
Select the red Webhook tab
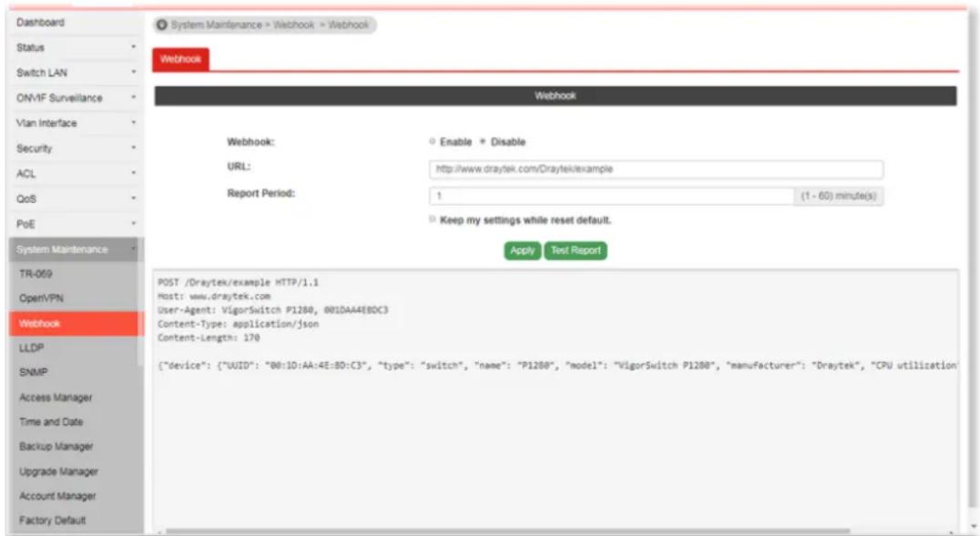180,59
